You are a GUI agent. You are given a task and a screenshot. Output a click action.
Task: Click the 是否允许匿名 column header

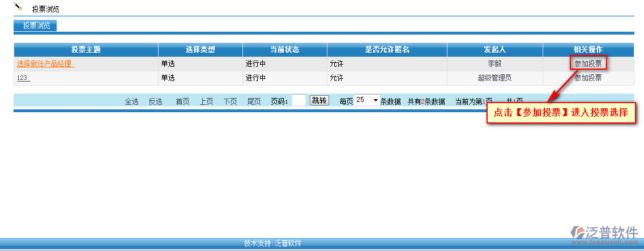point(387,50)
